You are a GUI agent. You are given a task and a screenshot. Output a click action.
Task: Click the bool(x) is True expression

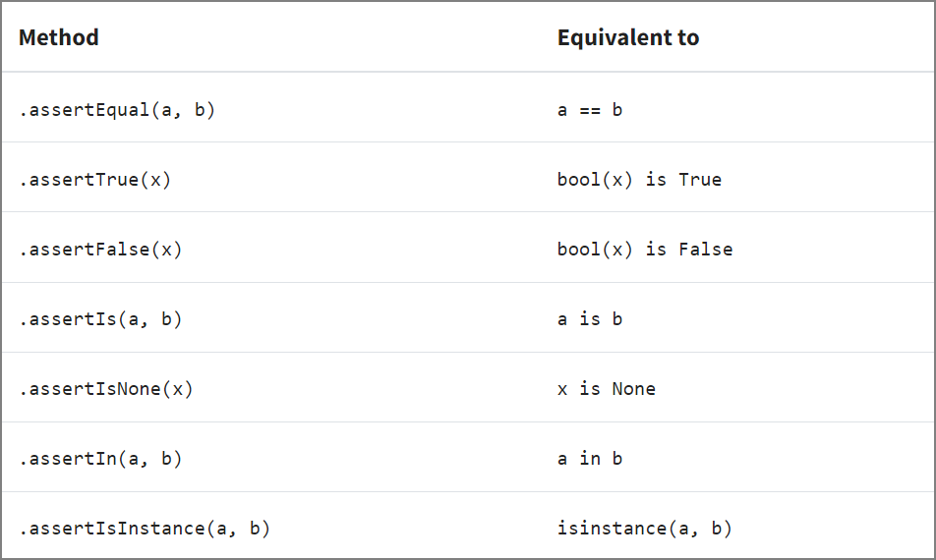tap(639, 180)
